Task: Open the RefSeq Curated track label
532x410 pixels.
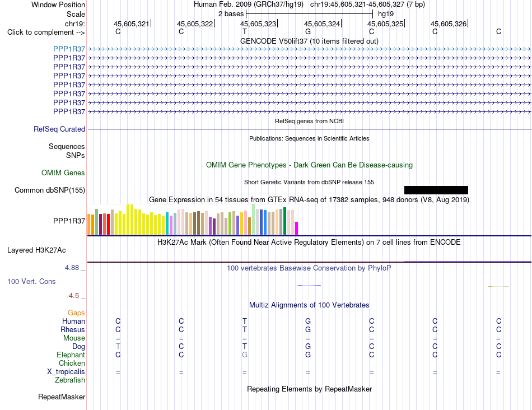Action: coord(59,129)
